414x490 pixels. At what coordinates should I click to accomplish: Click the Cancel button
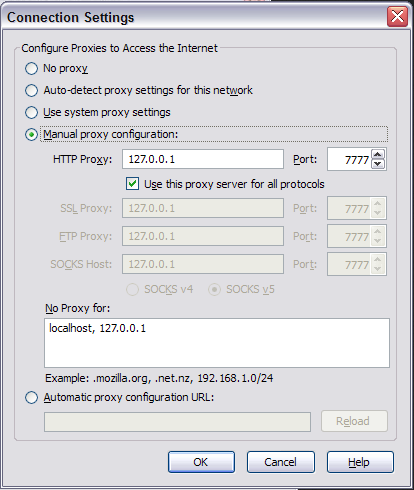click(x=281, y=462)
